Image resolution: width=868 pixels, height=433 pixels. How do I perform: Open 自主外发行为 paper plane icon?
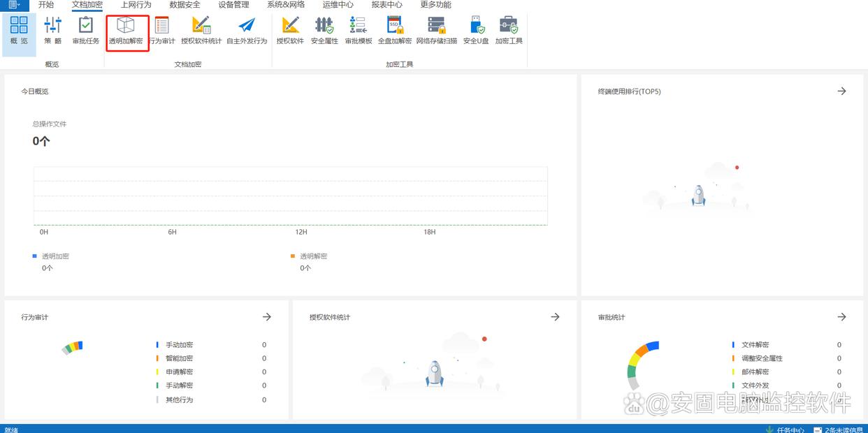[x=247, y=31]
